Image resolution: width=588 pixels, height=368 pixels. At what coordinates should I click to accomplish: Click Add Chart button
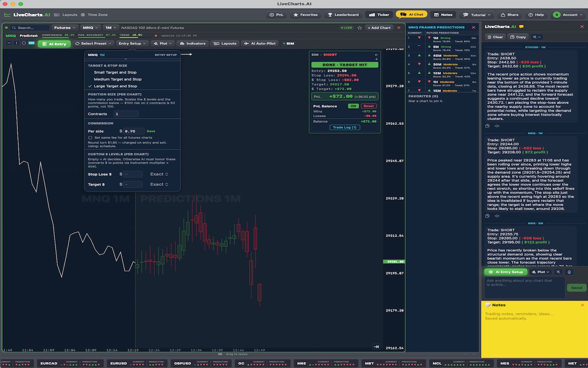pos(379,28)
